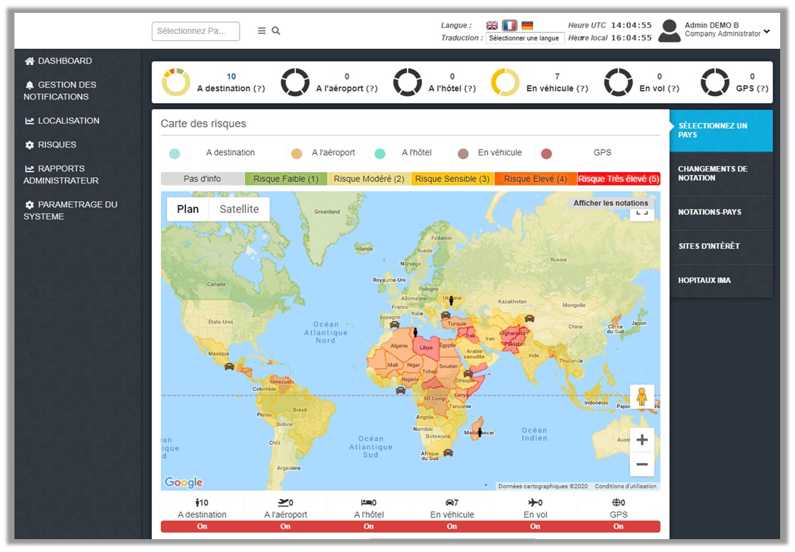The width and height of the screenshot is (795, 552).
Task: Click the person marker over Ukraine
Action: [451, 300]
